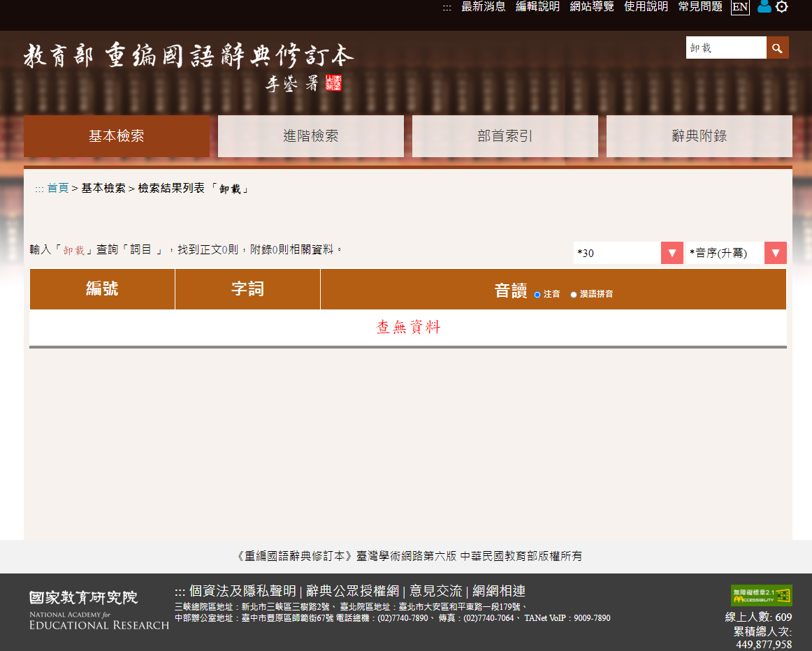Switch language with the EN button
812x651 pixels.
[740, 7]
